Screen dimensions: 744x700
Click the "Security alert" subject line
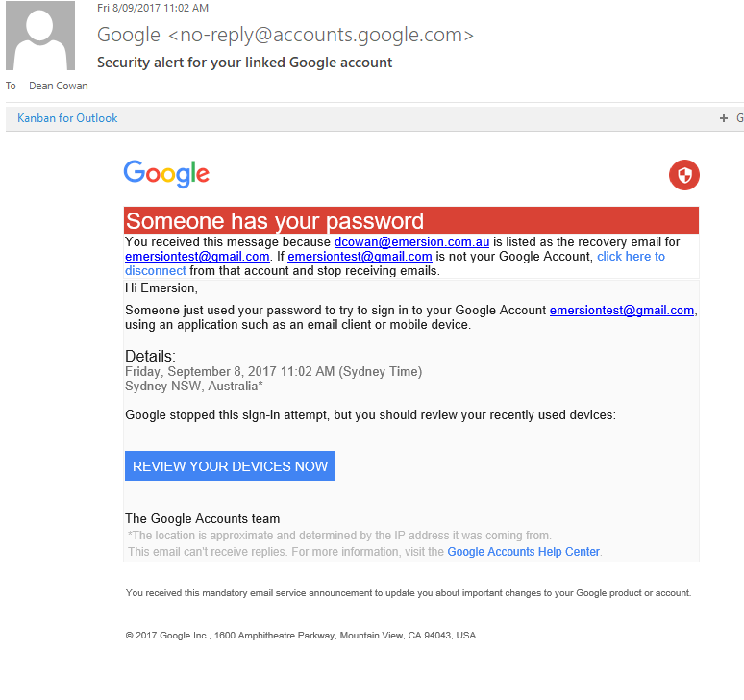click(x=245, y=62)
